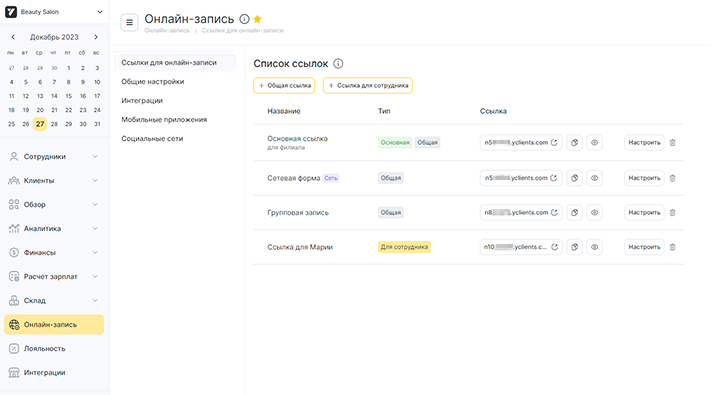Click the eye icon for Основная ссылка
This screenshot has width=712, height=395.
594,143
